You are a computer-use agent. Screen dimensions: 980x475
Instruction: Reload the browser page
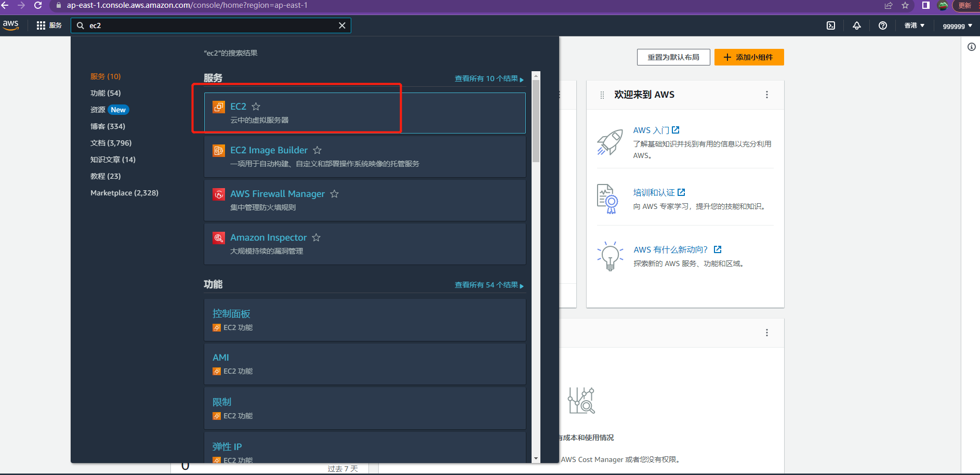click(38, 5)
